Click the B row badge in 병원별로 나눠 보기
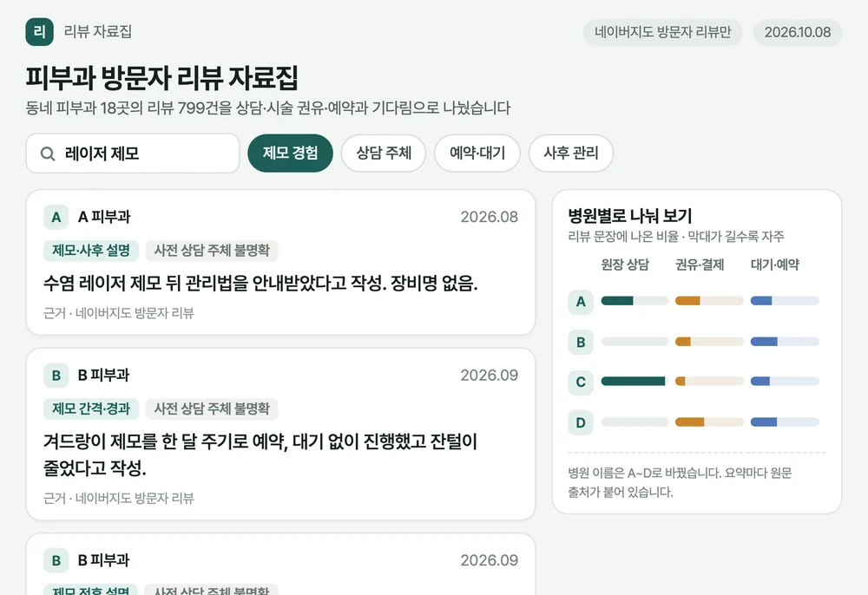868x595 pixels. click(x=581, y=342)
